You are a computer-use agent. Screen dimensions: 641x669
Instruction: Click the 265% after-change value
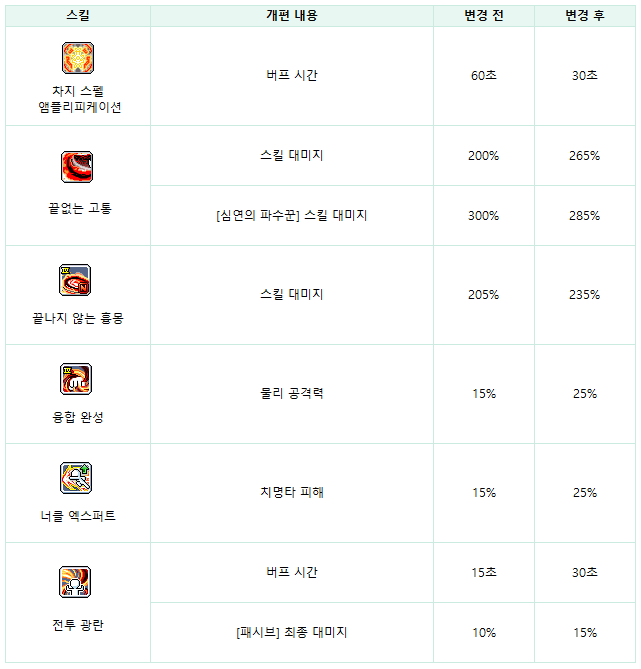click(x=584, y=156)
